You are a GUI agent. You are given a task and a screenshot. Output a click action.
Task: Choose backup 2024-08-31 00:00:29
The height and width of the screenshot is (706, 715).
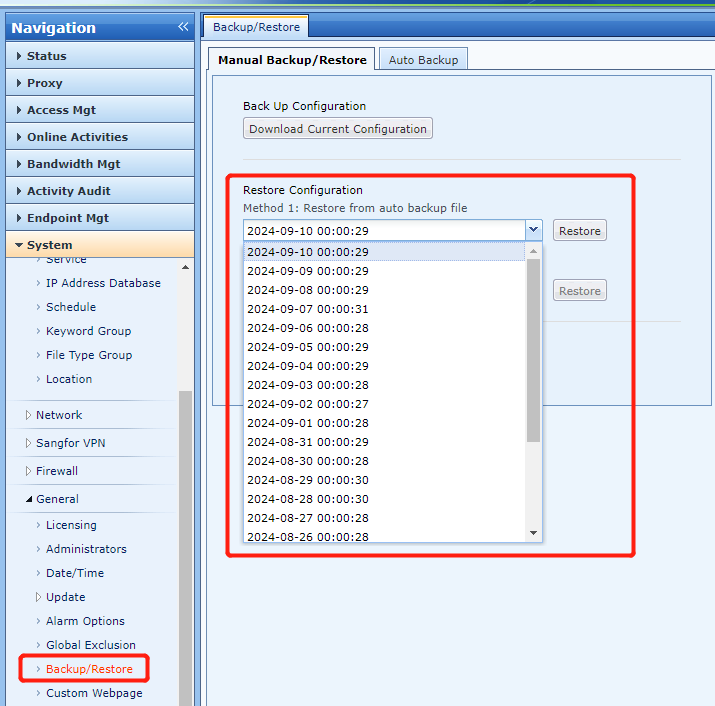[384, 442]
